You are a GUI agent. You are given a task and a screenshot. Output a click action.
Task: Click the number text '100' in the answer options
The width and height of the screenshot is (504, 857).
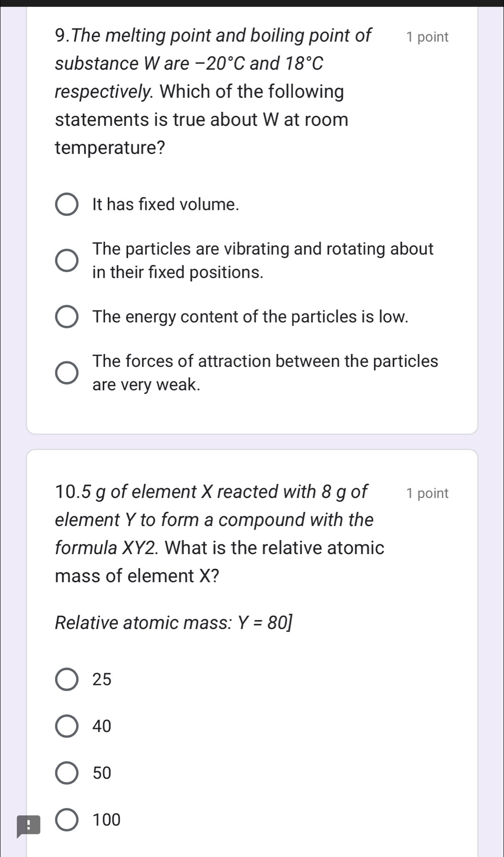tap(106, 820)
